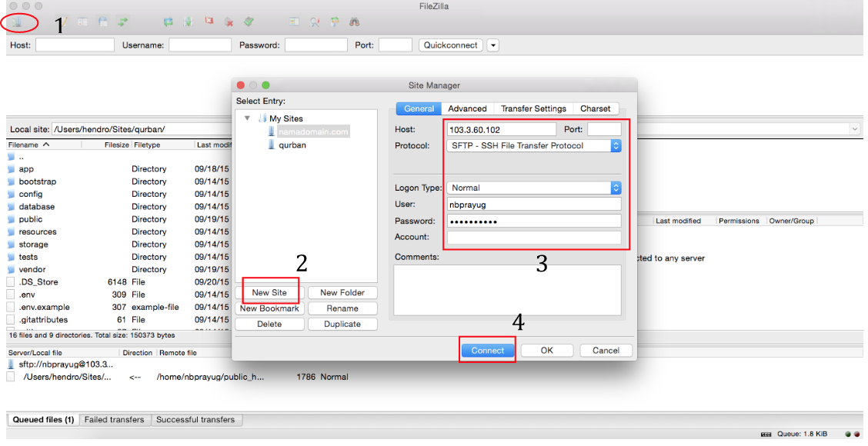This screenshot has width=868, height=446.
Task: Disconnect from server using the red X icon
Action: [229, 23]
